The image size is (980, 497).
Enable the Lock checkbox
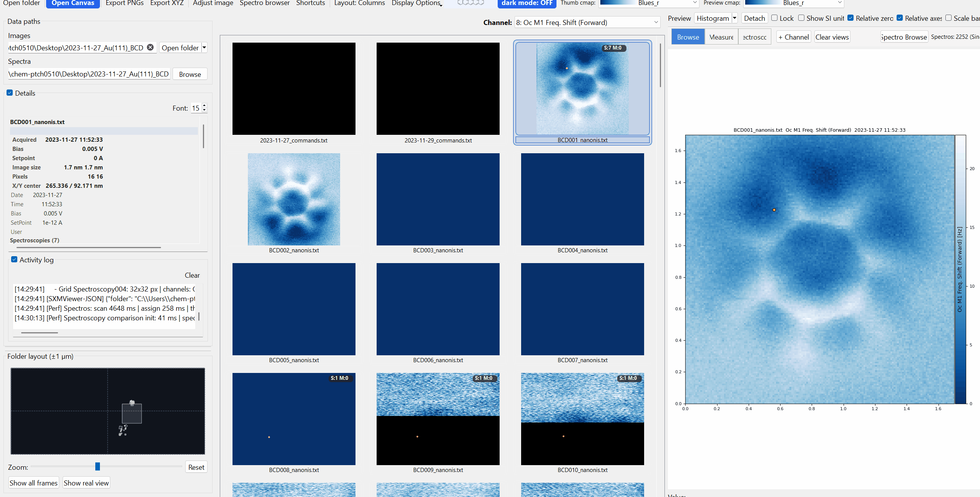[x=775, y=18]
